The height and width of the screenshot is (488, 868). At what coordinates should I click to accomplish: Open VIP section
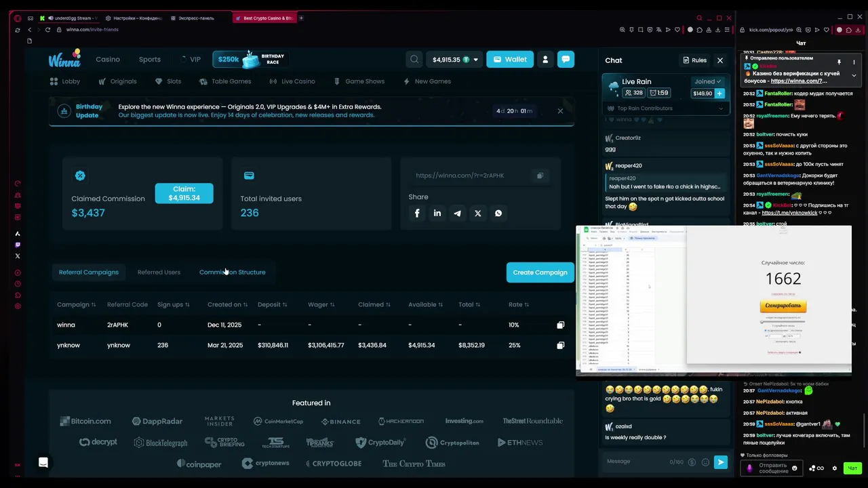click(x=191, y=60)
